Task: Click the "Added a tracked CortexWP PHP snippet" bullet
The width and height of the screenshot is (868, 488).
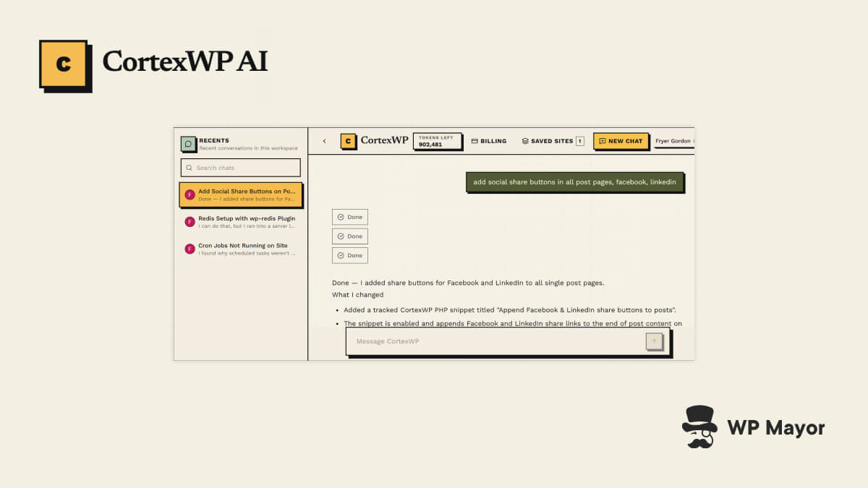Action: (510, 309)
